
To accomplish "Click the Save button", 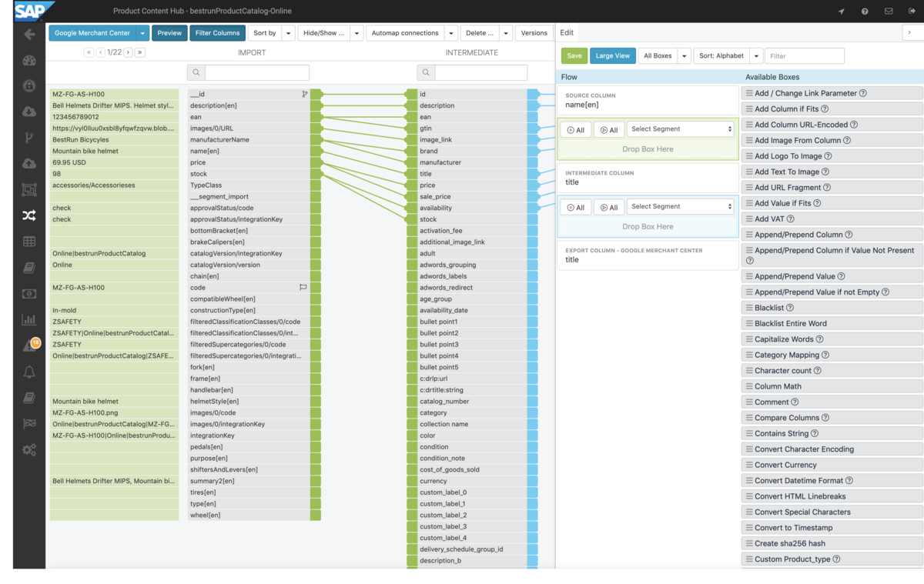I will (574, 55).
